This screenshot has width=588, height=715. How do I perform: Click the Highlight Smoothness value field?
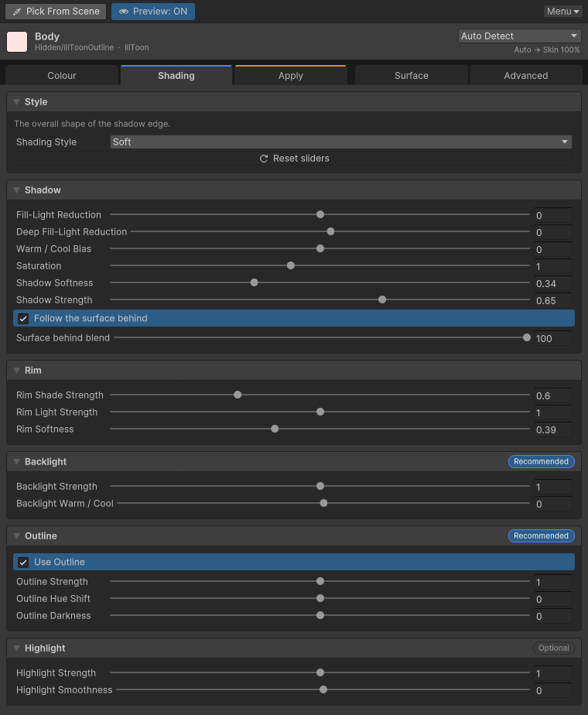pyautogui.click(x=553, y=690)
